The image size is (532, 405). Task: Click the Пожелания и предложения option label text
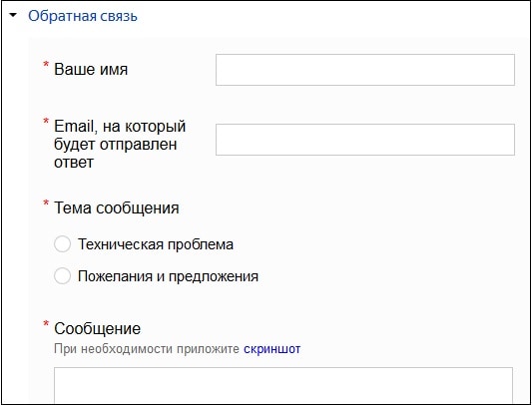[169, 276]
